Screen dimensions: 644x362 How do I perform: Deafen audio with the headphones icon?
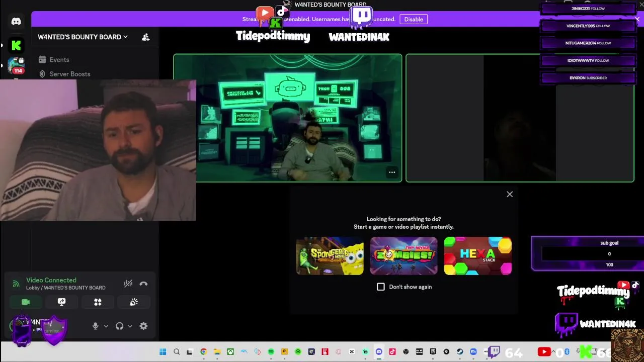click(x=119, y=326)
